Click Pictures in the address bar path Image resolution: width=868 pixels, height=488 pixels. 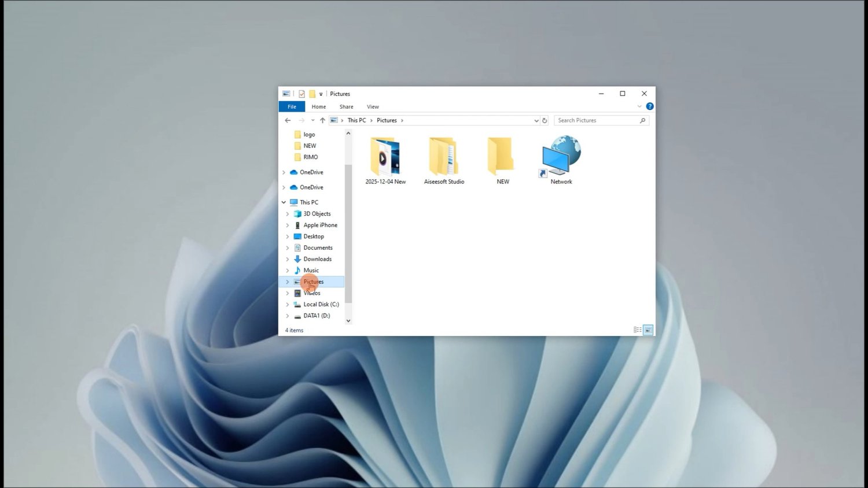(387, 120)
